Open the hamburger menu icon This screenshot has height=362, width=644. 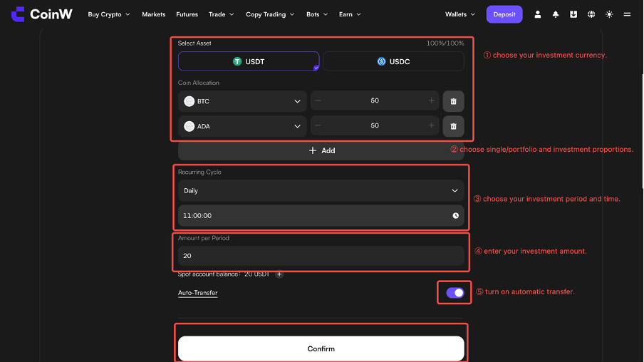click(627, 14)
